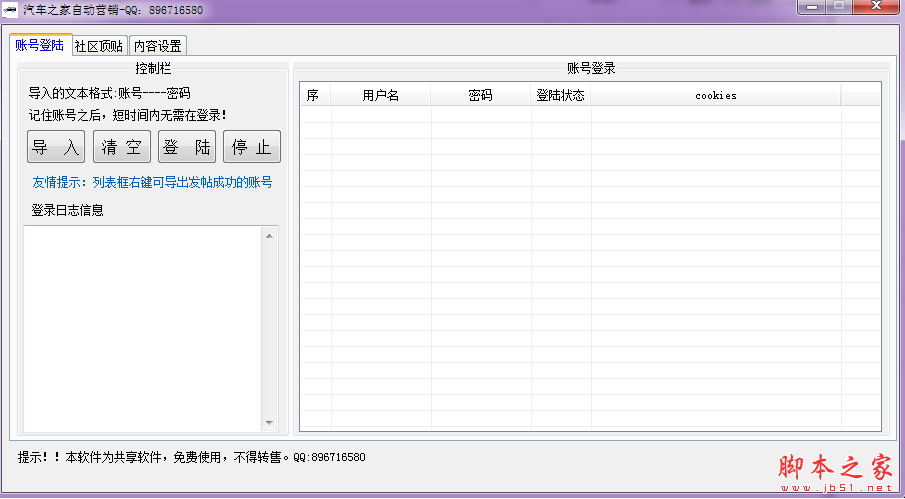Click the log box scroll up arrow
This screenshot has height=499, width=905.
(269, 236)
